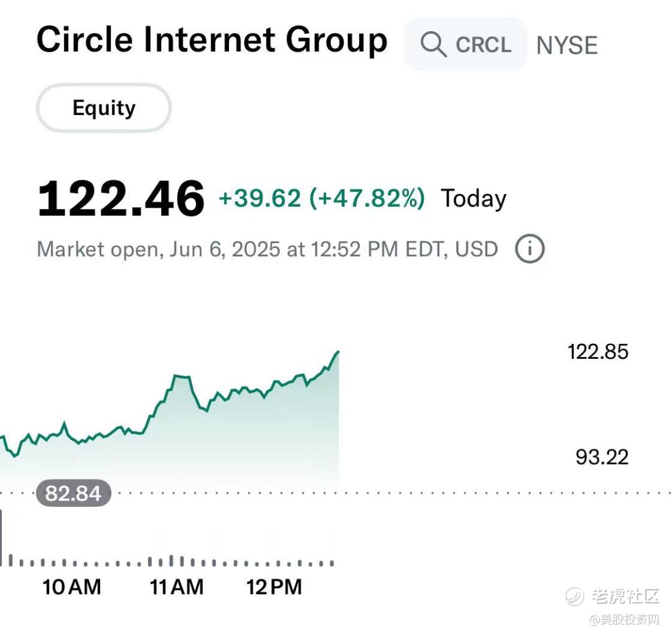This screenshot has width=672, height=635.
Task: Open the info icon beside USD
Action: click(530, 249)
